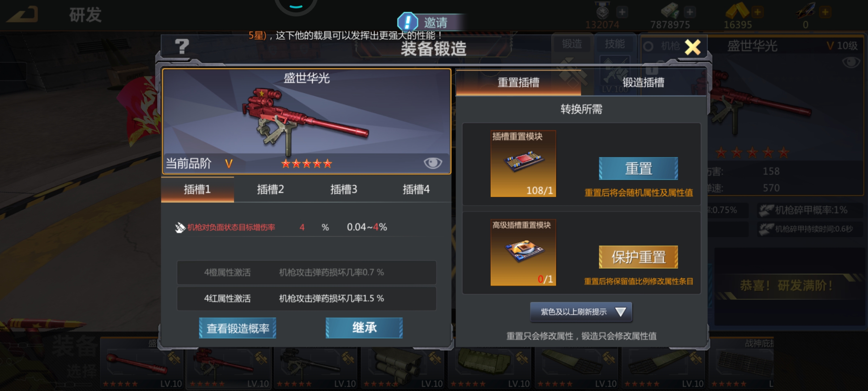Select the 插槽重置模块 item icon

point(523,164)
